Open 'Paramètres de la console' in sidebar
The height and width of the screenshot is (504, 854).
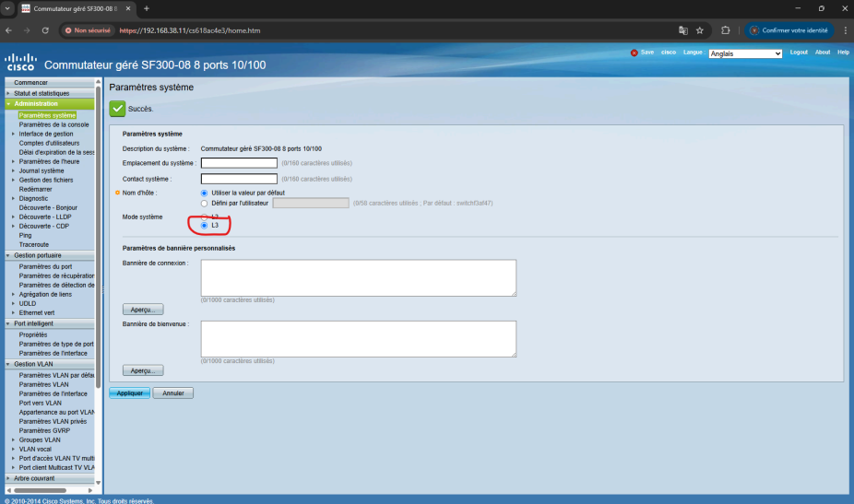[x=53, y=124]
